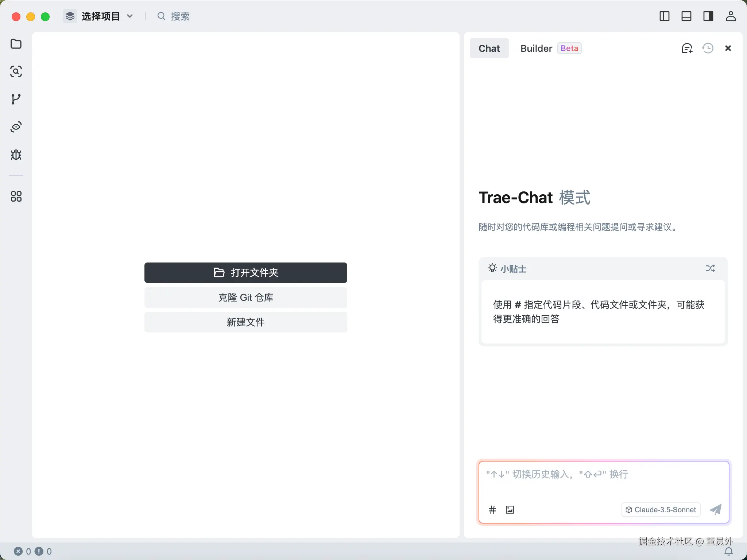Viewport: 747px width, 560px height.
Task: Click the warnings count icon in status bar
Action: [39, 551]
